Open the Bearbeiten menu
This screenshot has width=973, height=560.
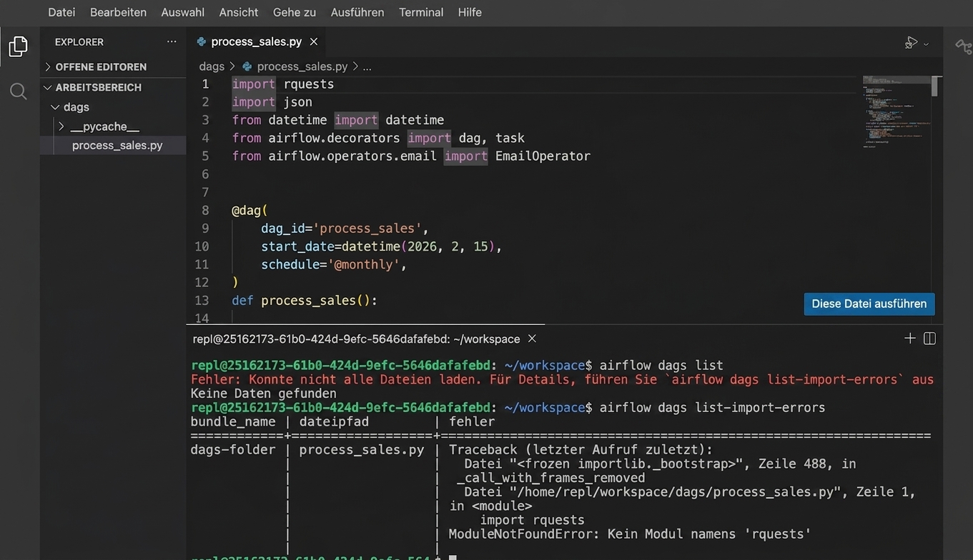coord(118,12)
